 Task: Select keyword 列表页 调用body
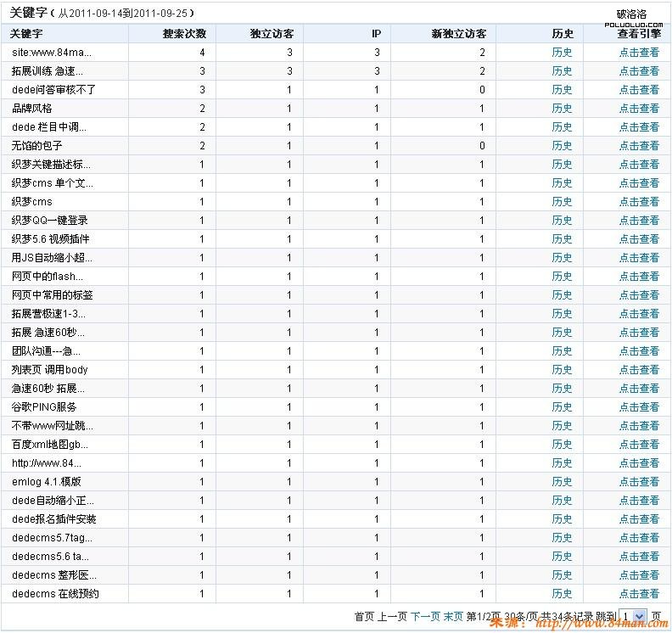[x=49, y=370]
